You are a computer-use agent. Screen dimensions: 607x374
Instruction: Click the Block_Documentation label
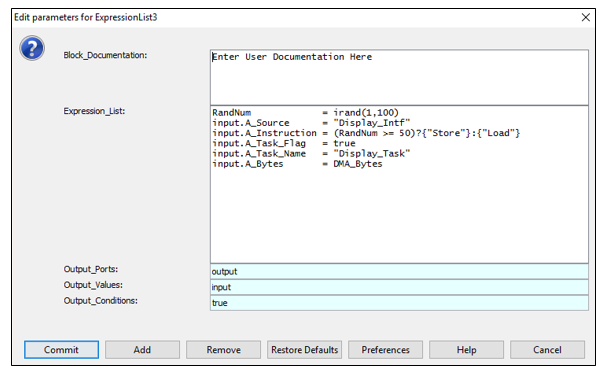tap(105, 55)
